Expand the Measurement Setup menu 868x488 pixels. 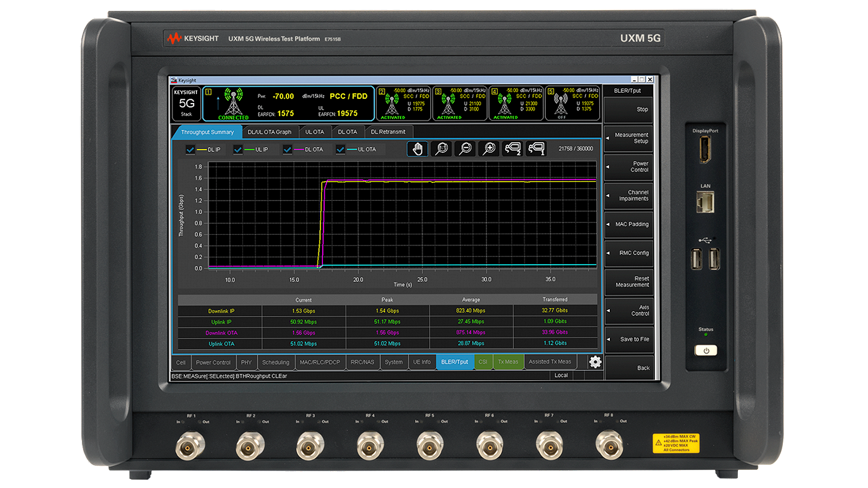628,138
